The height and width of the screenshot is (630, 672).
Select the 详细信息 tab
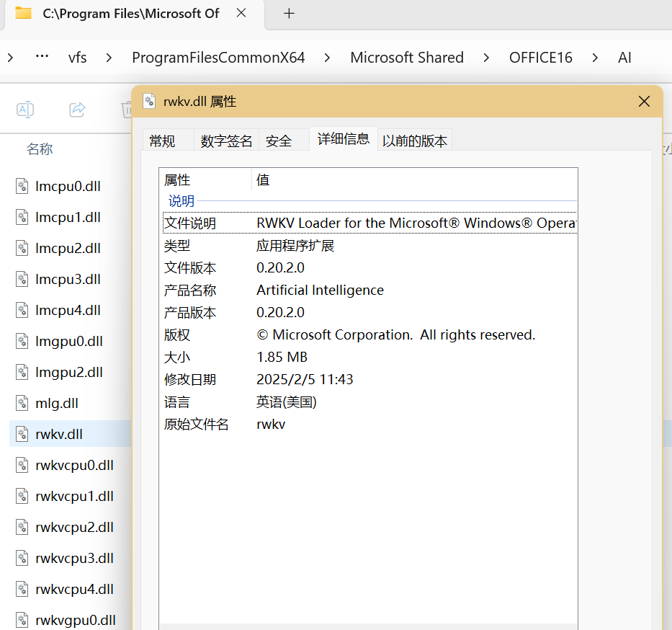pyautogui.click(x=344, y=138)
